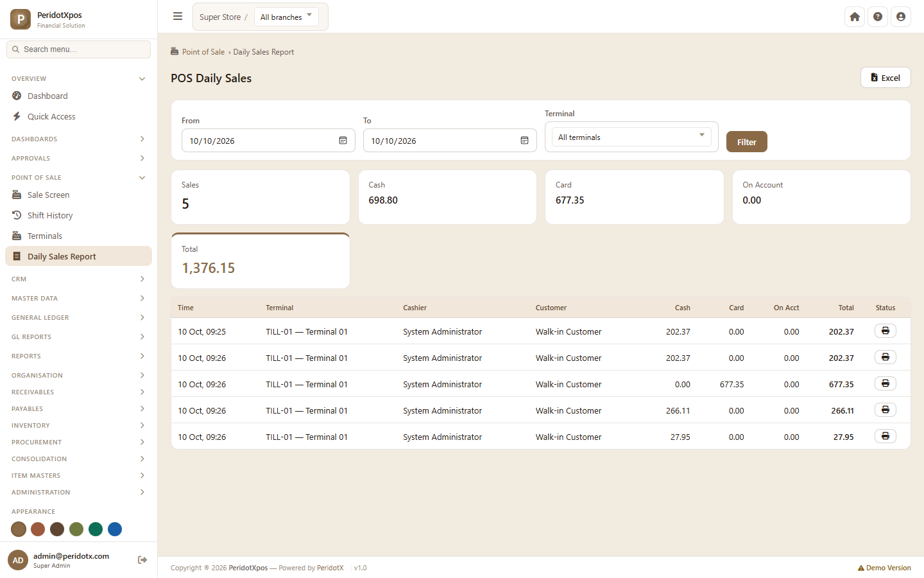Select the blue appearance color swatch
Image resolution: width=924 pixels, height=578 pixels.
(x=115, y=529)
